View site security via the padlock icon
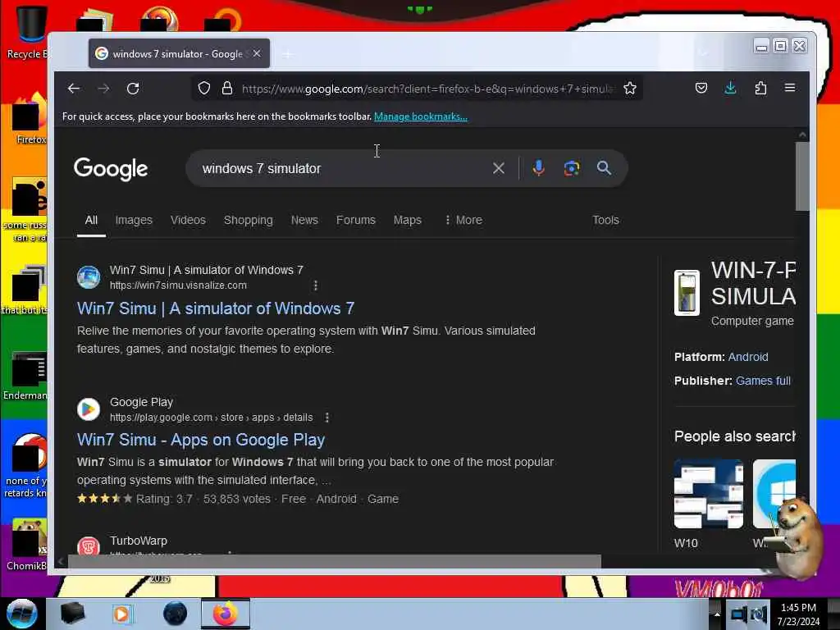Viewport: 840px width, 630px height. point(227,88)
